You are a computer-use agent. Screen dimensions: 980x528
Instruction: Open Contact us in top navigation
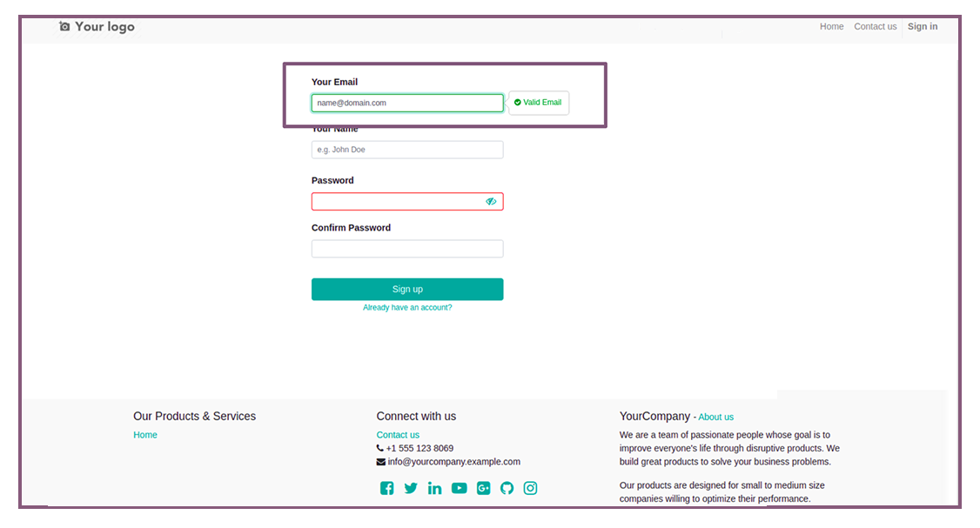(875, 26)
